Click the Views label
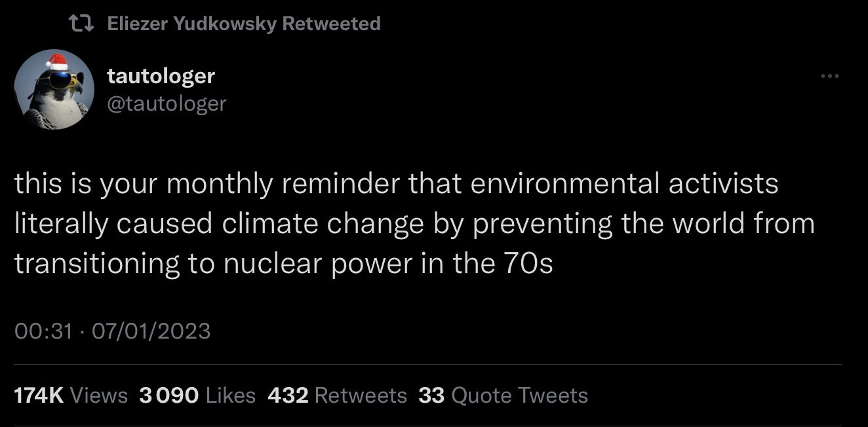The height and width of the screenshot is (427, 868). coord(98,396)
